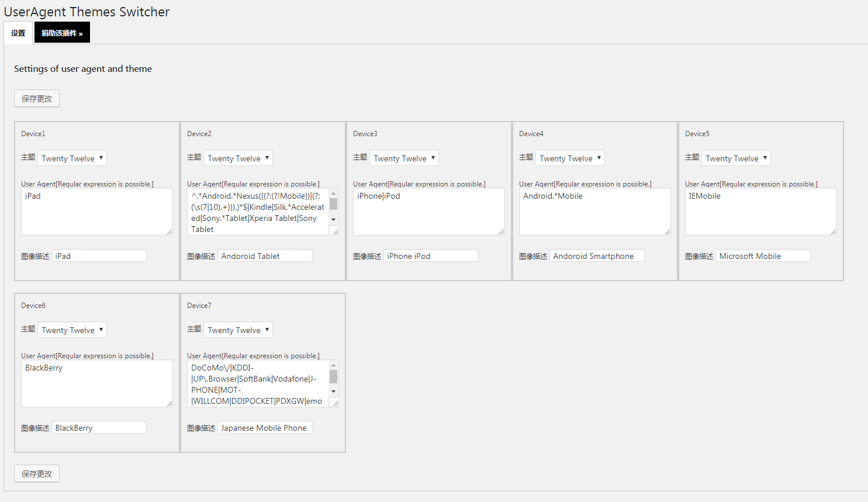Open Device7 theme dropdown

(x=238, y=330)
